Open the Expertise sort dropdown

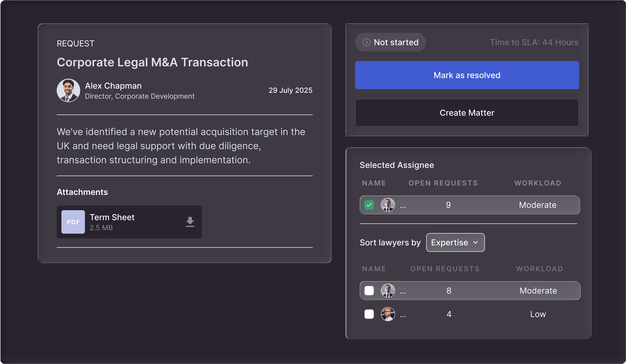click(x=455, y=242)
